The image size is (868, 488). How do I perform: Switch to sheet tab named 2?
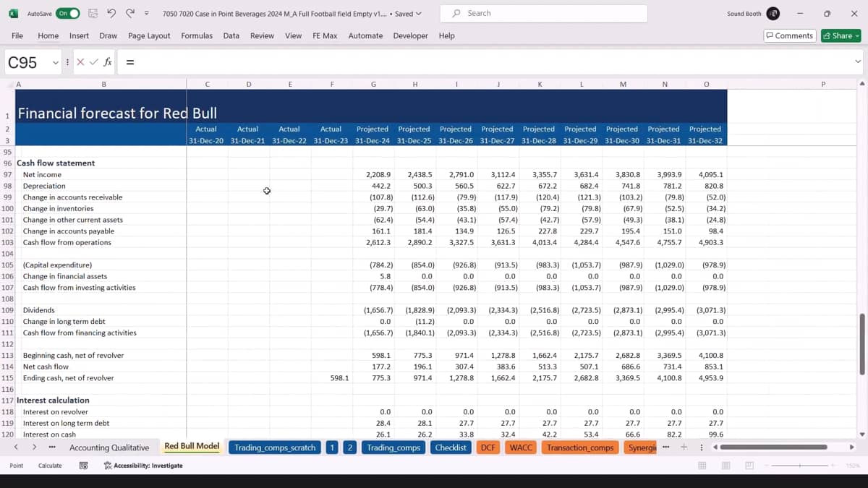pyautogui.click(x=350, y=448)
